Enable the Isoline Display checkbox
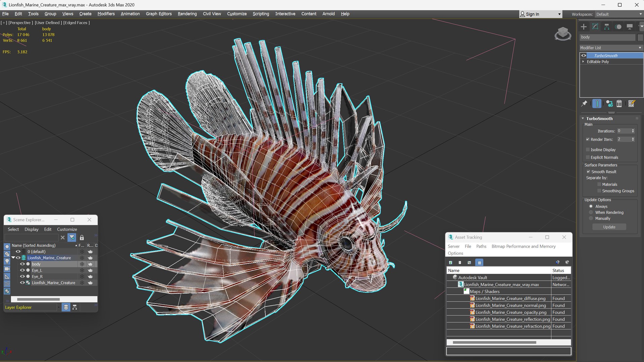644x362 pixels. (x=588, y=150)
